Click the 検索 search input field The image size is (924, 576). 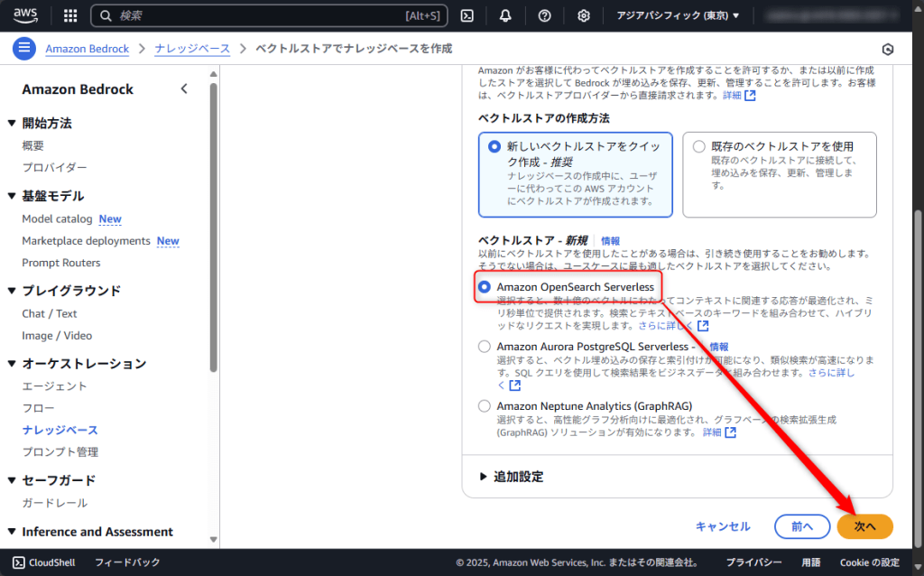[x=269, y=16]
